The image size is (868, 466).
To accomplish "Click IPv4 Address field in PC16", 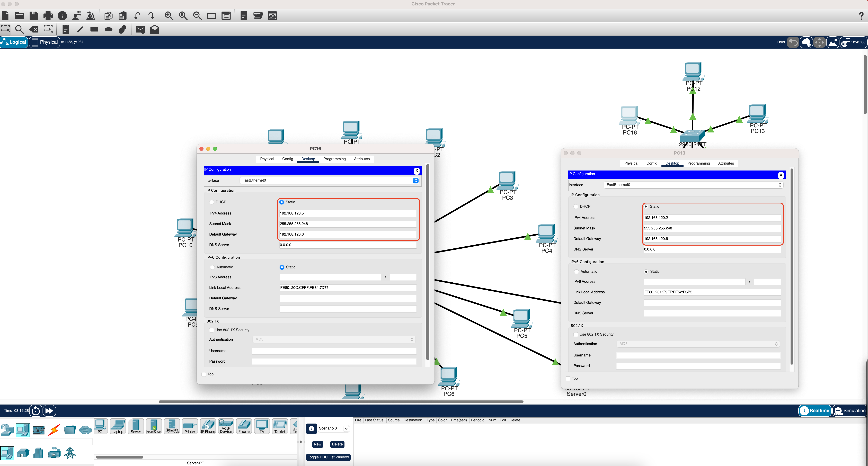I will click(348, 214).
